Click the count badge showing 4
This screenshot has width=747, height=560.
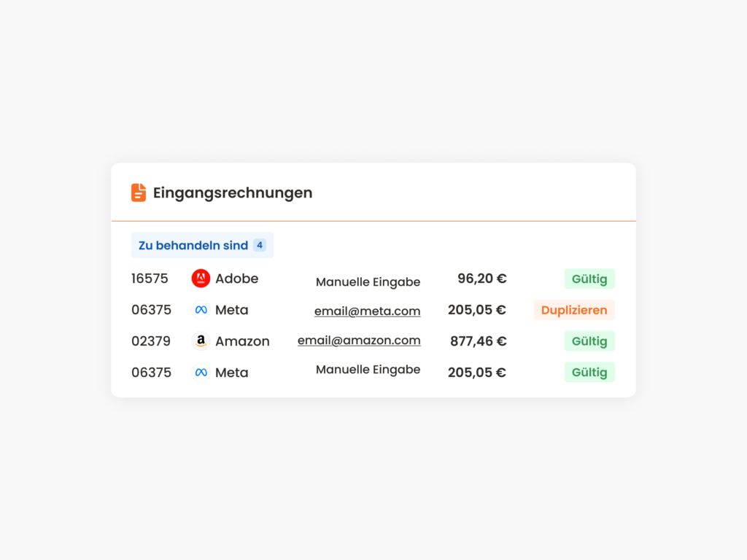[x=260, y=245]
